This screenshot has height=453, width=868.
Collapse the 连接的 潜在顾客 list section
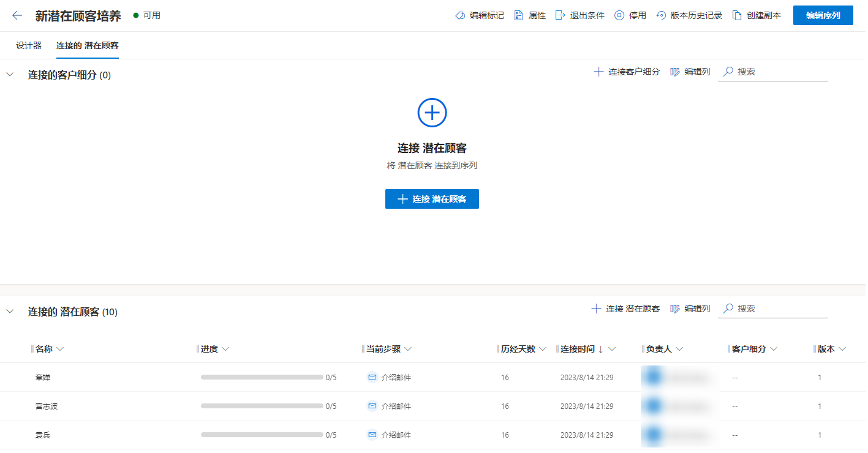click(x=10, y=312)
